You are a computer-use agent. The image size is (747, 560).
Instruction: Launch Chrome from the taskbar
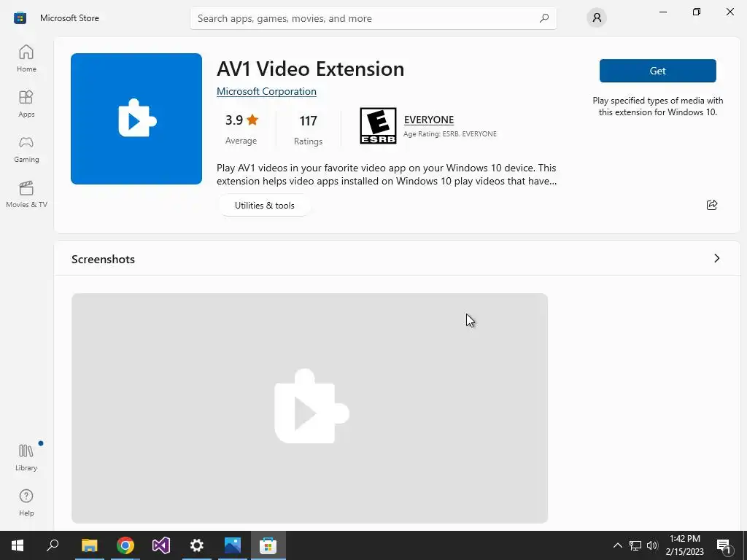[x=125, y=545]
